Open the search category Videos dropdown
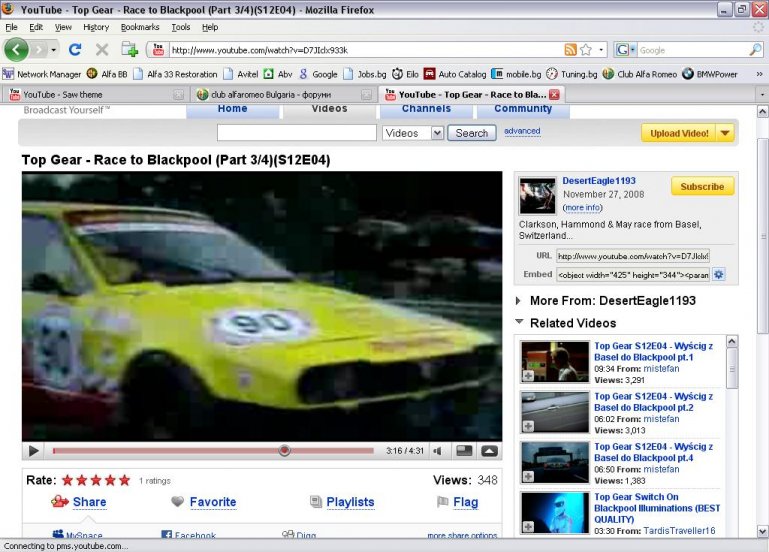Screen dimensions: 769x552 412,133
